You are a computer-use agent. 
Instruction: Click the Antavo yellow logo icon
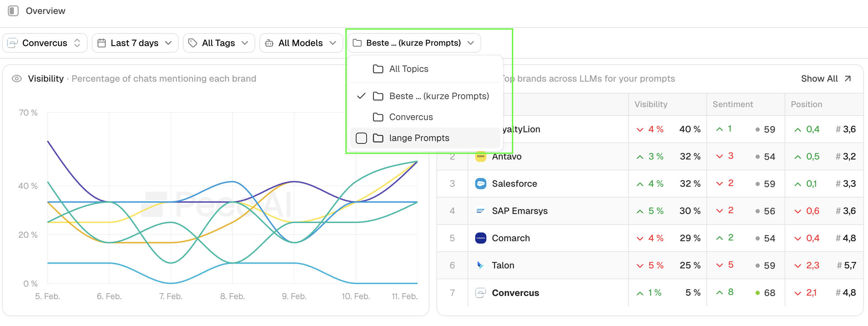pos(481,157)
